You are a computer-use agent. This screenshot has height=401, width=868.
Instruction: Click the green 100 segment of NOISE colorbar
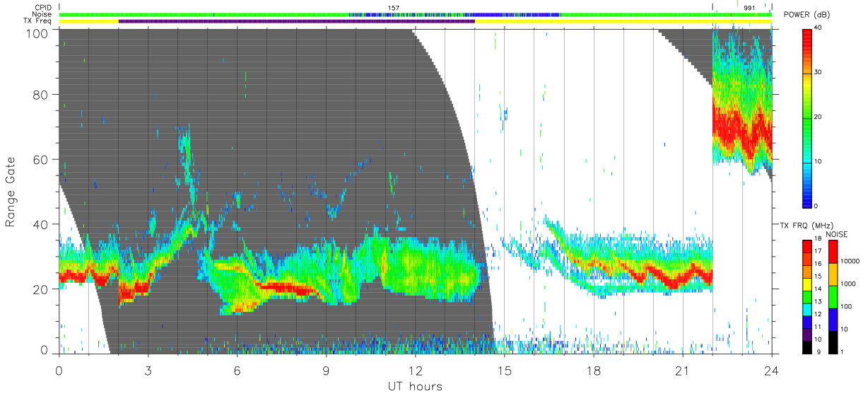coord(832,297)
